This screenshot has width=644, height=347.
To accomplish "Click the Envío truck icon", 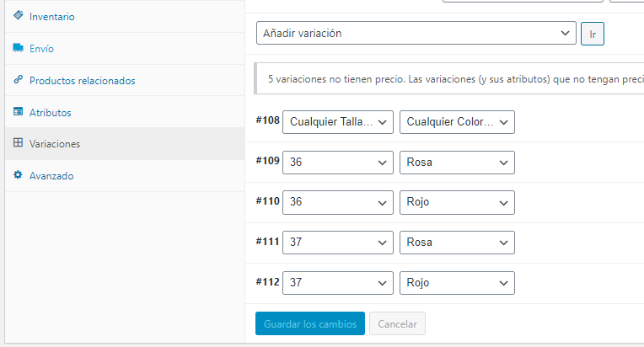I will (18, 48).
